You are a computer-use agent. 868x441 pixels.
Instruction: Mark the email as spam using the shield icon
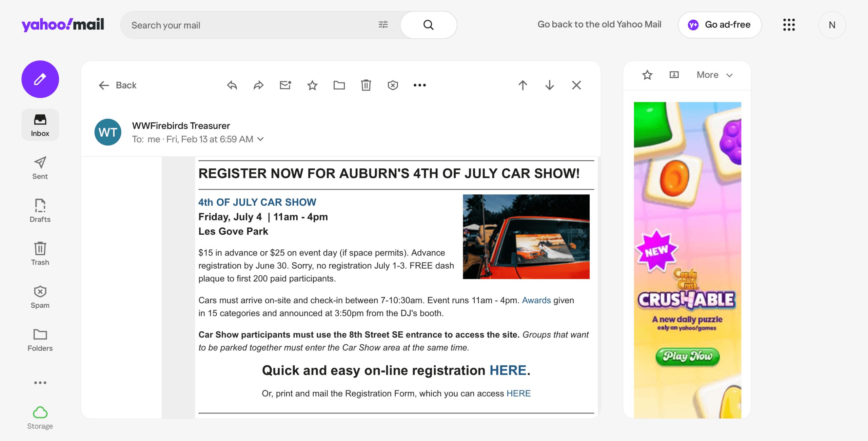(x=393, y=85)
